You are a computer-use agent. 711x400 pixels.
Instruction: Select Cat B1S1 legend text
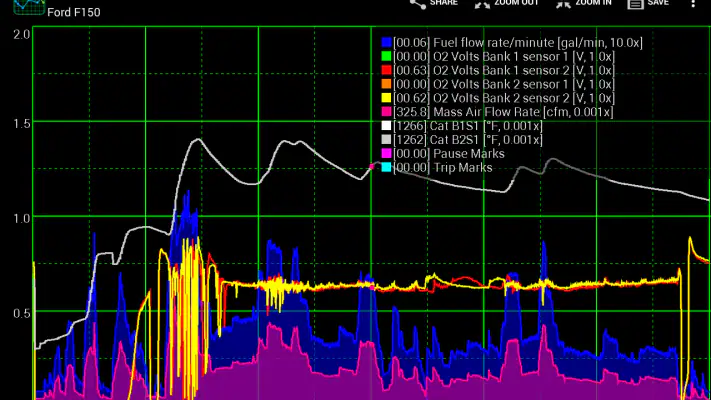pyautogui.click(x=468, y=126)
